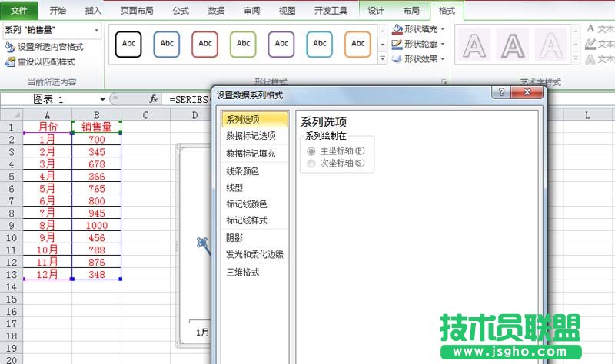The width and height of the screenshot is (615, 364).
Task: Click the 销售量 header cell
Action: pyautogui.click(x=97, y=127)
